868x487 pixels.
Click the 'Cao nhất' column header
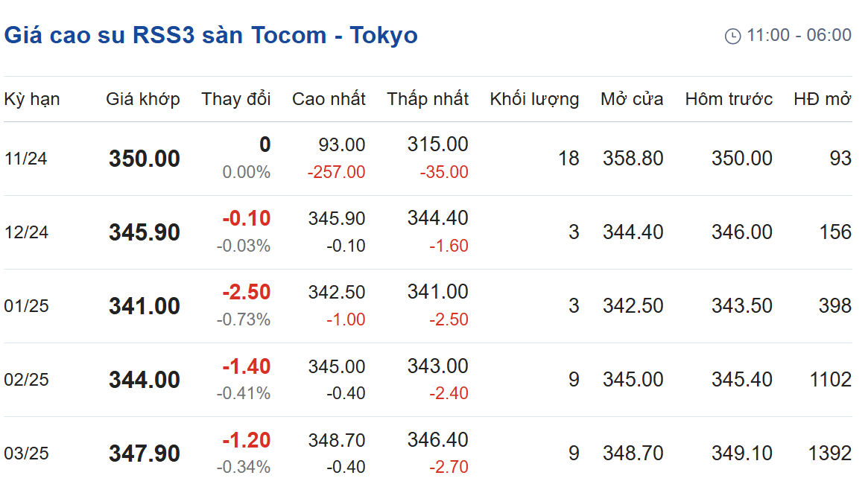[x=329, y=99]
